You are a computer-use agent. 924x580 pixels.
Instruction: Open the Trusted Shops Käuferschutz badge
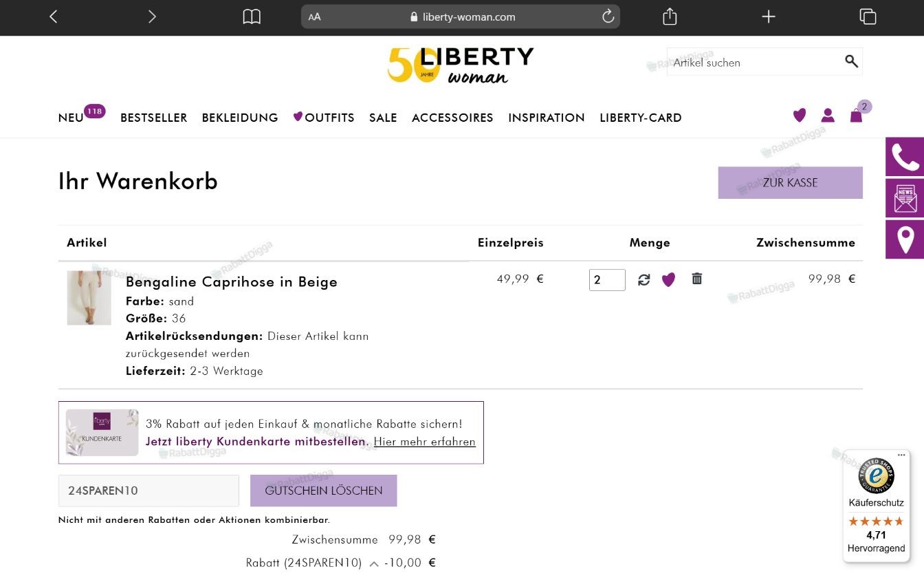(877, 506)
